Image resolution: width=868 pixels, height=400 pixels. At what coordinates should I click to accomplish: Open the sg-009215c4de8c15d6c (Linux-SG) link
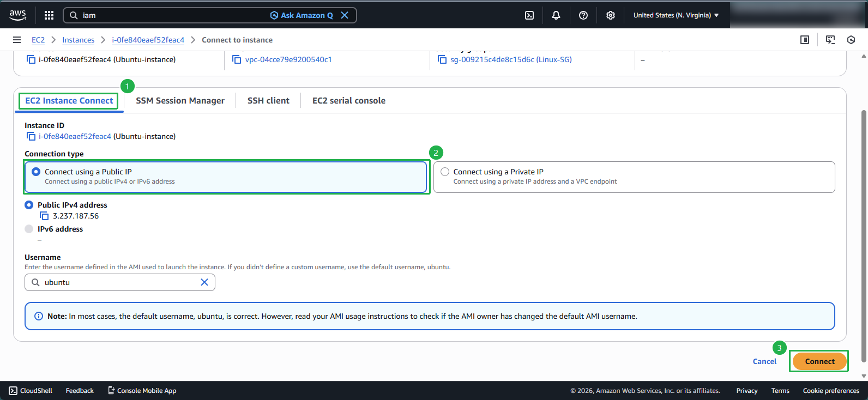click(511, 59)
